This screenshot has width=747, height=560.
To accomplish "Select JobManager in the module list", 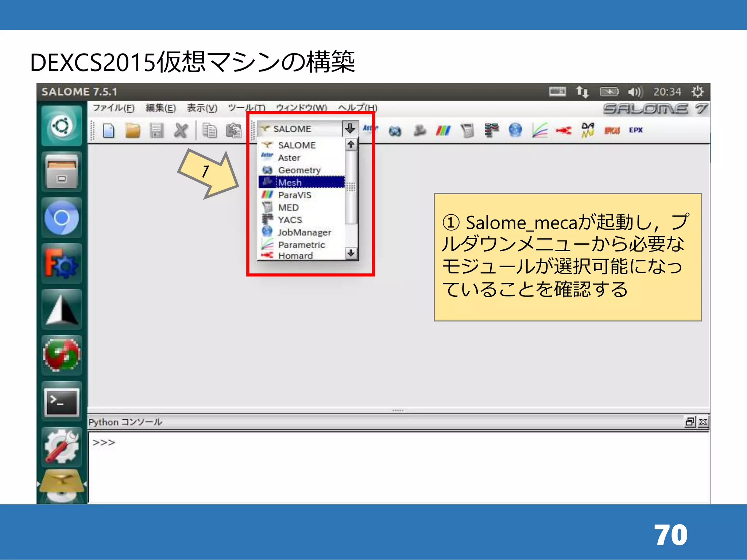I will click(302, 232).
